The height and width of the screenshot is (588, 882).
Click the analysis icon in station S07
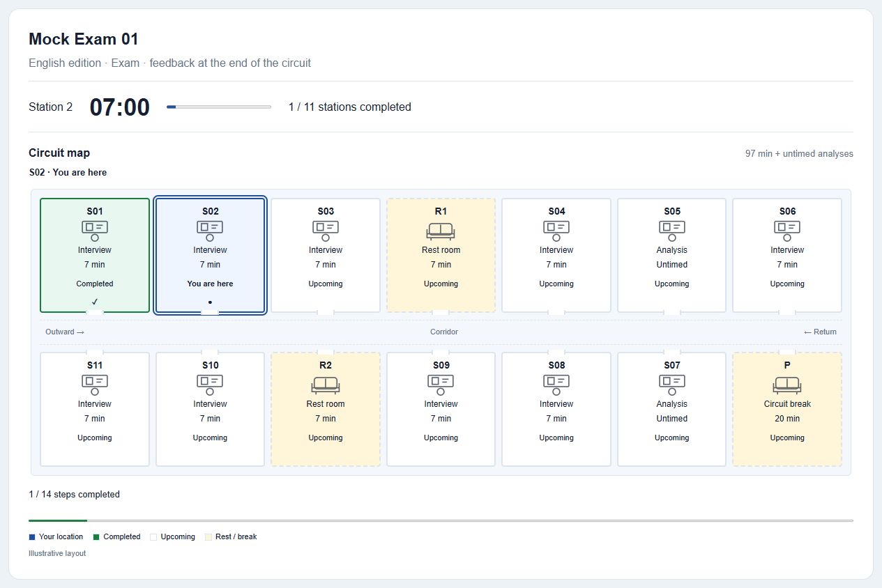(x=672, y=385)
